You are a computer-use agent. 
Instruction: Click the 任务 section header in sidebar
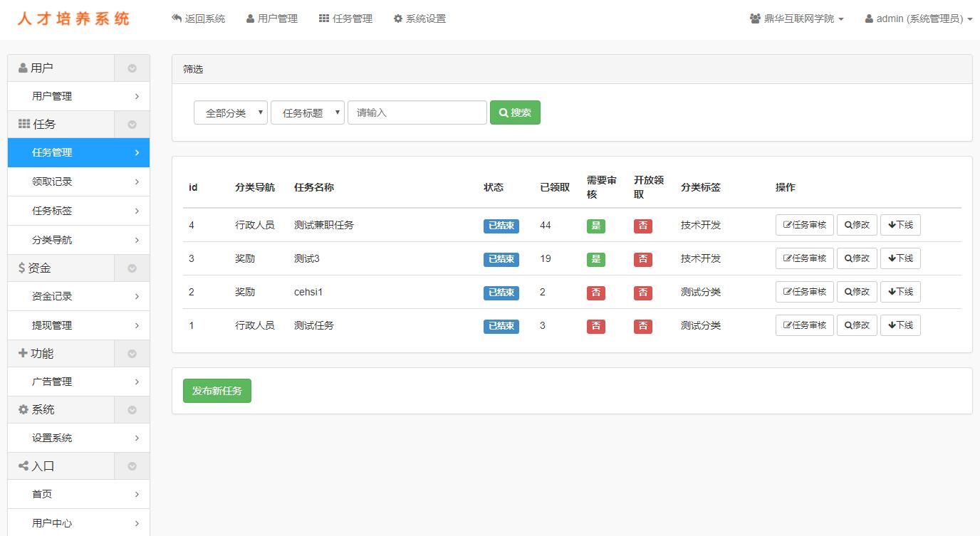pyautogui.click(x=61, y=125)
